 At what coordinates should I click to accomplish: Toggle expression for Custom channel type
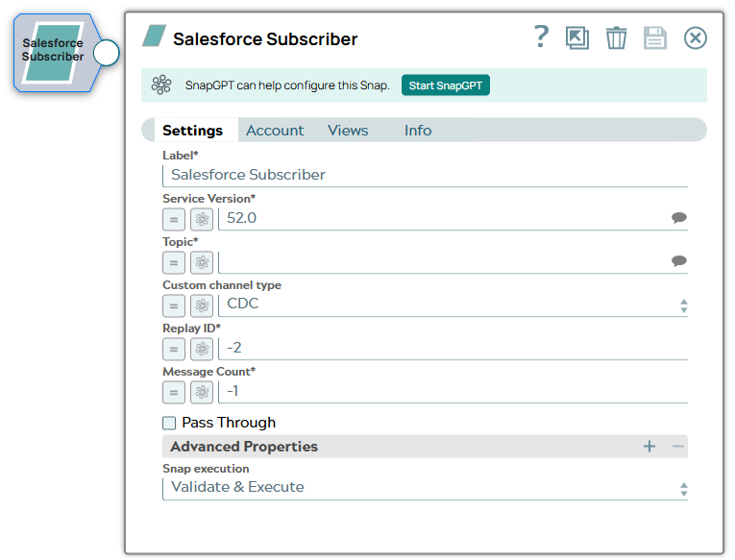[174, 305]
